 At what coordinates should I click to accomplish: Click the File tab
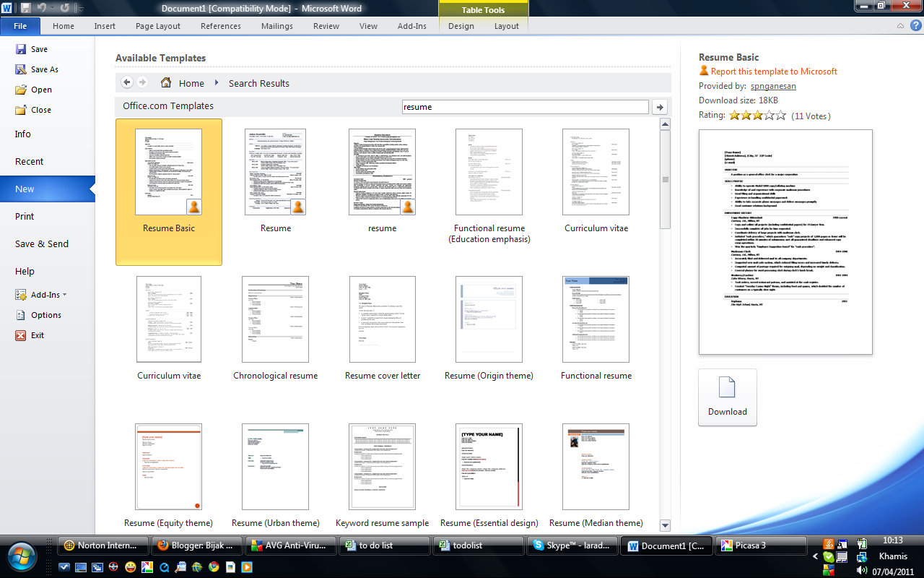[20, 26]
